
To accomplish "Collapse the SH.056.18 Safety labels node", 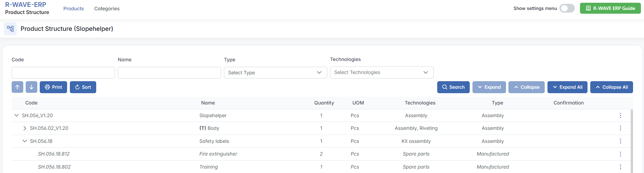I will click(x=25, y=141).
